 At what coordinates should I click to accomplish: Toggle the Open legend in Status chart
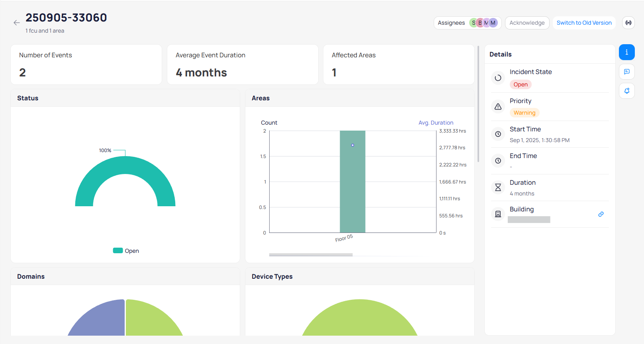(126, 251)
